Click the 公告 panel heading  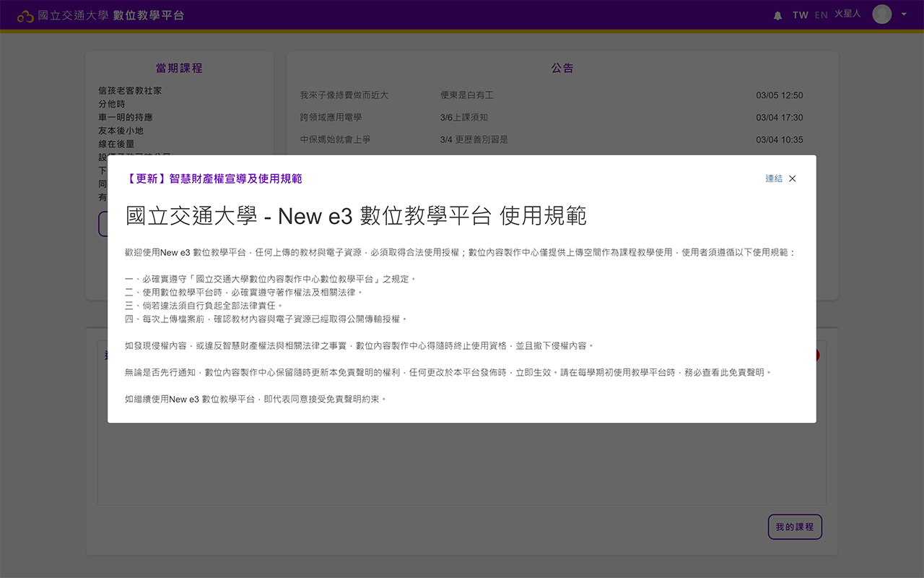click(562, 69)
